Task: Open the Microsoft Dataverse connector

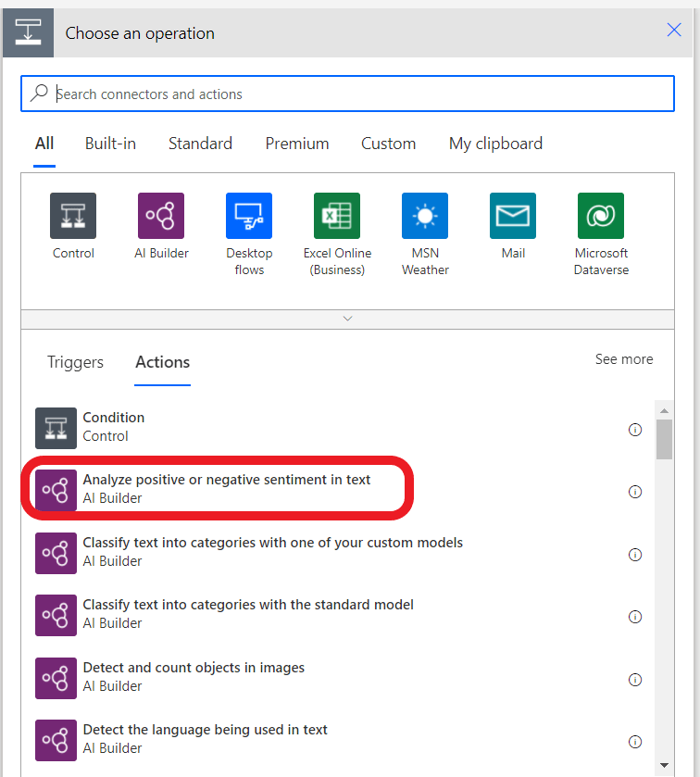Action: [x=601, y=216]
